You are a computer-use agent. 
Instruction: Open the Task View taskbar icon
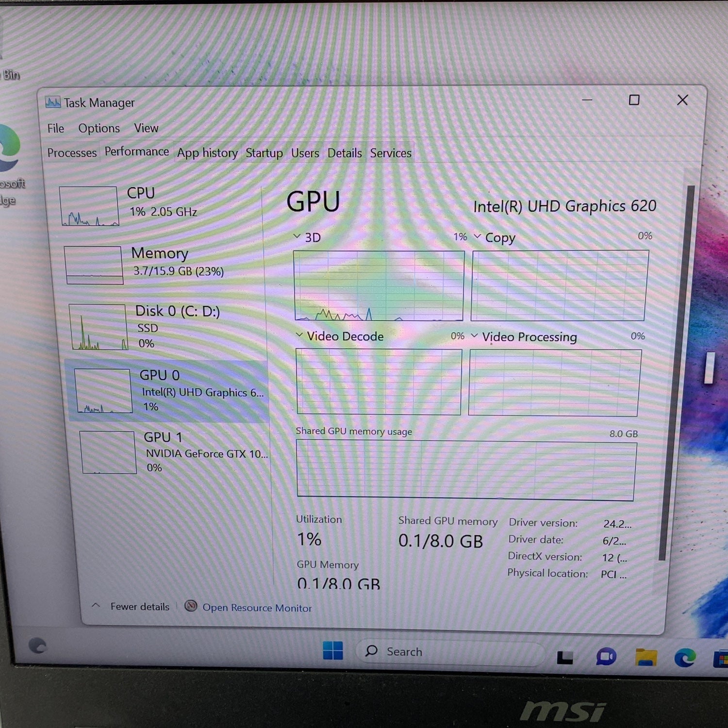[x=565, y=657]
